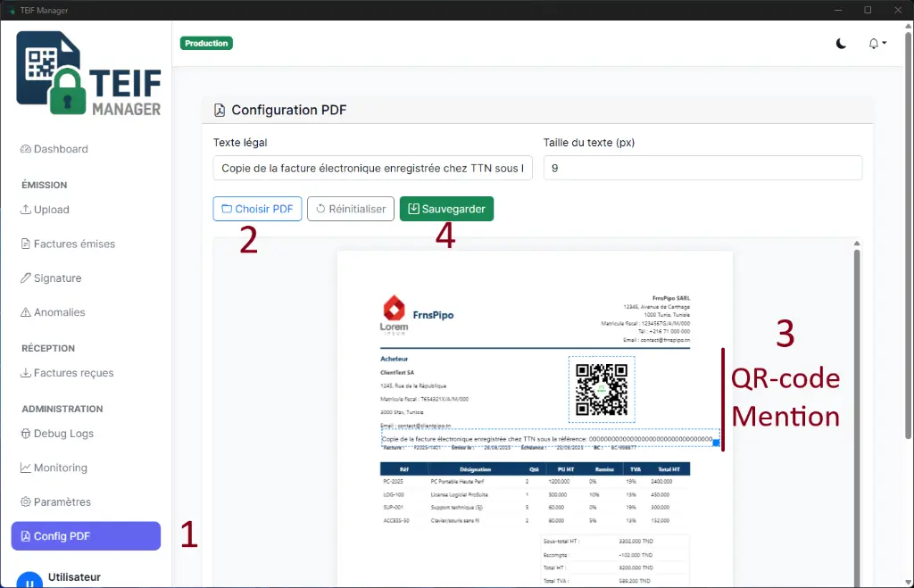Click the Debug Logs bug icon
914x588 pixels.
(x=26, y=434)
